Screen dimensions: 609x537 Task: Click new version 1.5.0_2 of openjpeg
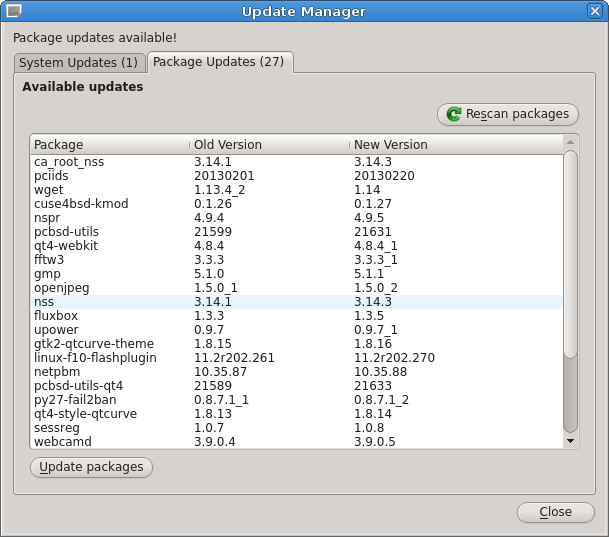pos(376,288)
